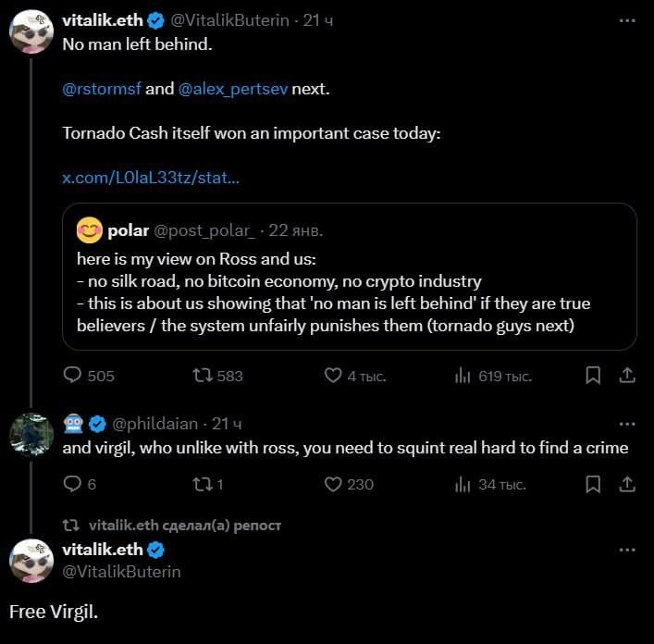The width and height of the screenshot is (654, 644).
Task: Follow the x.com/L0laL33tz status link
Action: pyautogui.click(x=151, y=177)
